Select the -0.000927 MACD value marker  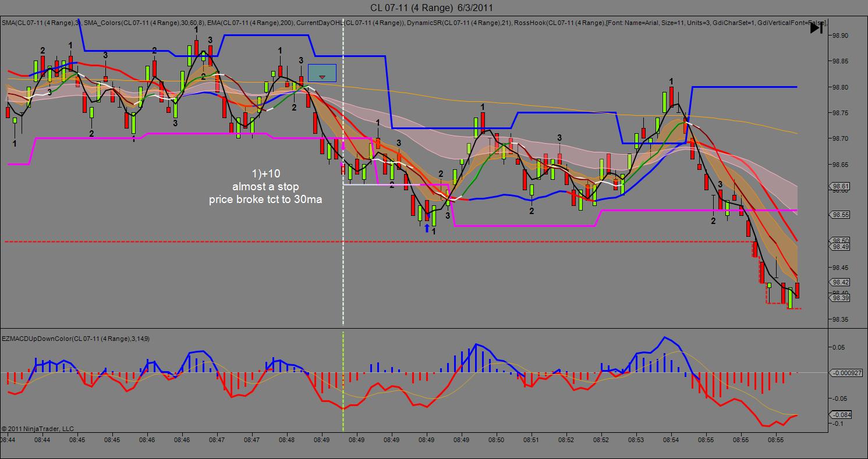(x=845, y=373)
